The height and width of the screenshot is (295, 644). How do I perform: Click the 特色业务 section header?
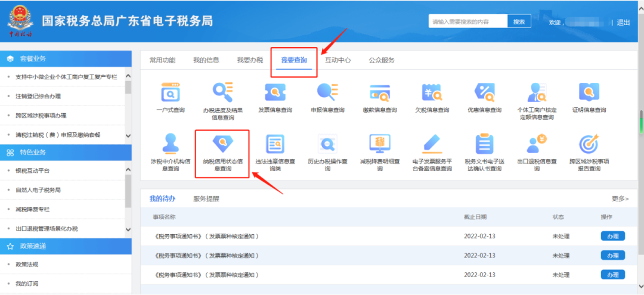pyautogui.click(x=66, y=152)
